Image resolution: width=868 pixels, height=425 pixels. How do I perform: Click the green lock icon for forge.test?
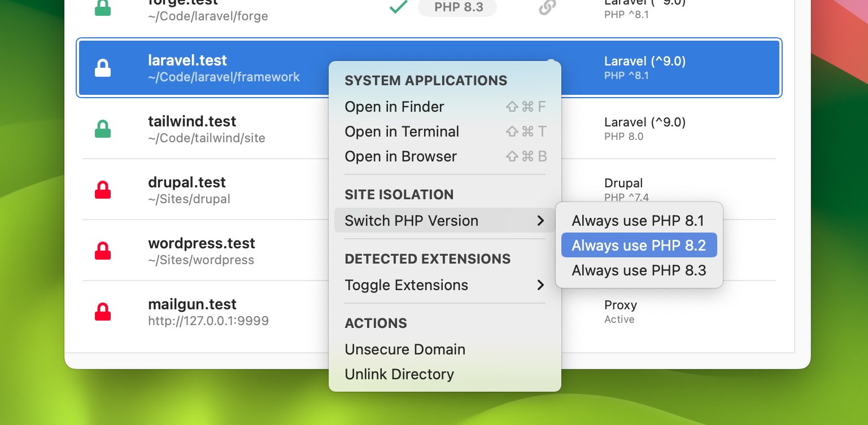point(102,7)
